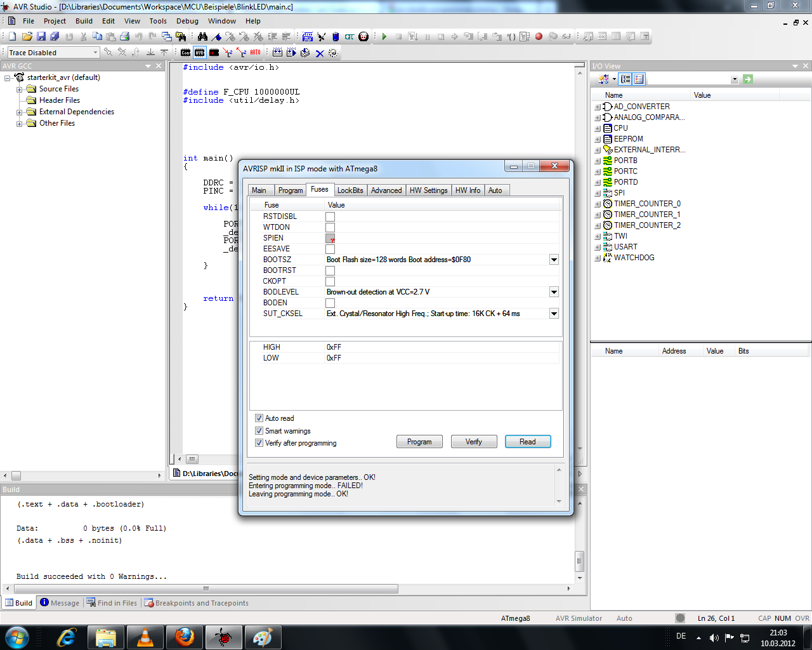The image size is (812, 650).
Task: Open the Tools menu
Action: click(x=158, y=21)
